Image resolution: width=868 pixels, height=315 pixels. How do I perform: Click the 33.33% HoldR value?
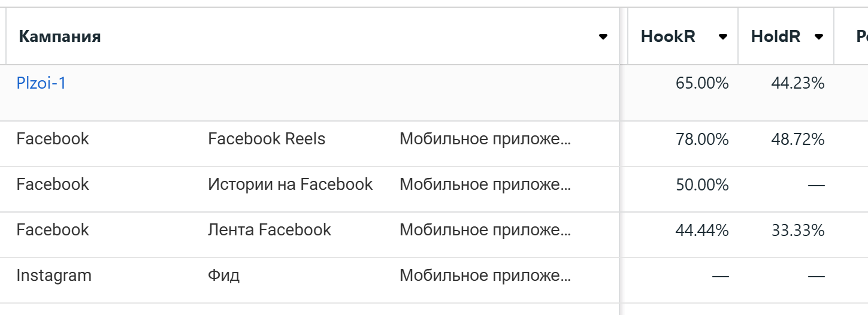pos(798,231)
